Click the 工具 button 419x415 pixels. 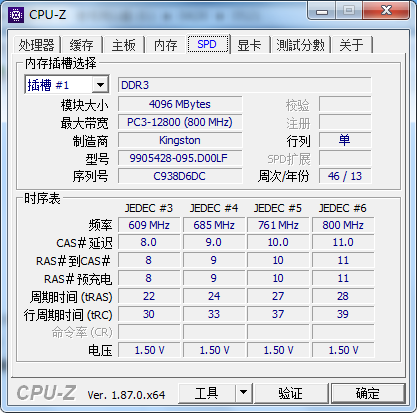[207, 393]
